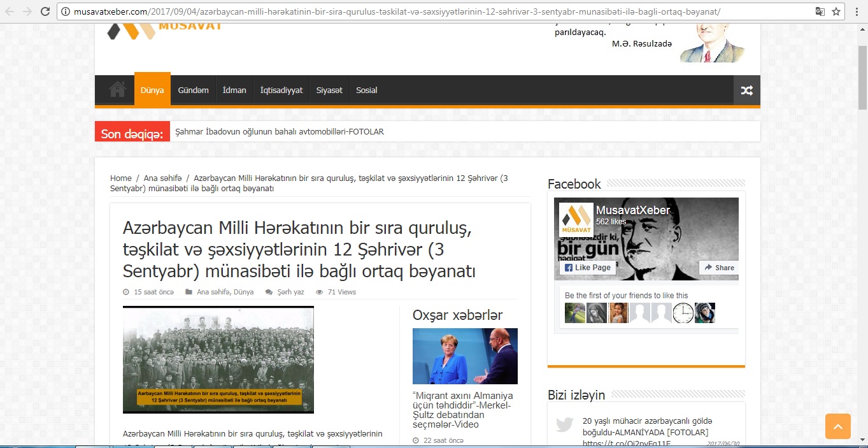Open the Gündəm menu tab
The width and height of the screenshot is (868, 448).
(193, 90)
